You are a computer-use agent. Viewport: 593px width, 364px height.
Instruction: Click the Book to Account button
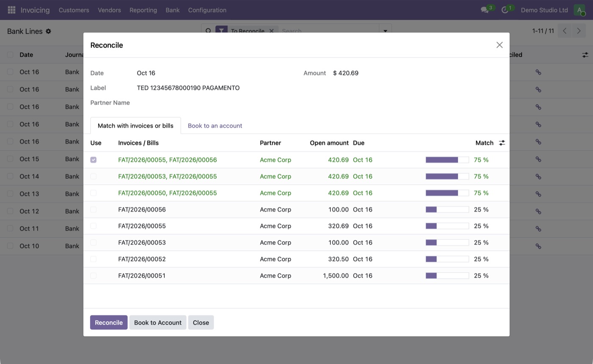(158, 323)
